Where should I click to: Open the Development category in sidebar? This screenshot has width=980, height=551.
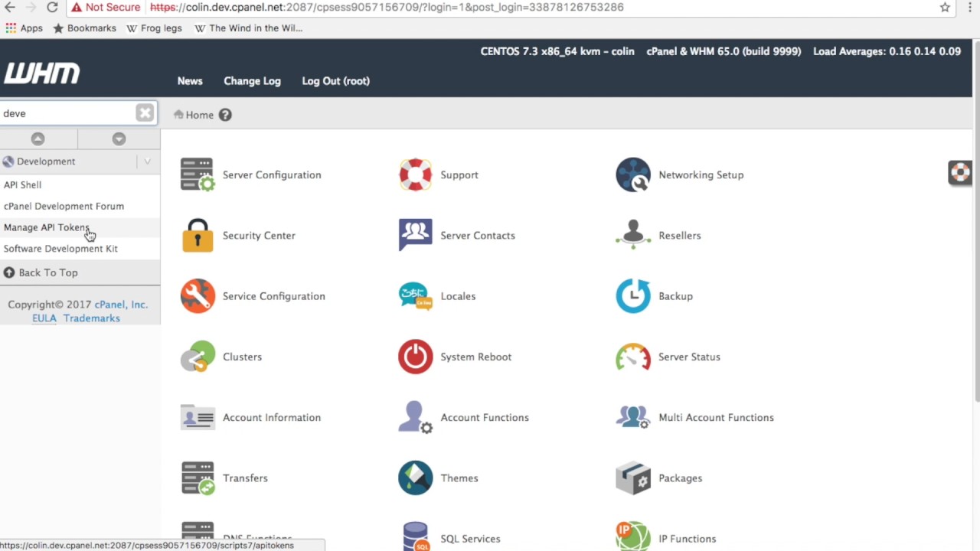pyautogui.click(x=46, y=161)
